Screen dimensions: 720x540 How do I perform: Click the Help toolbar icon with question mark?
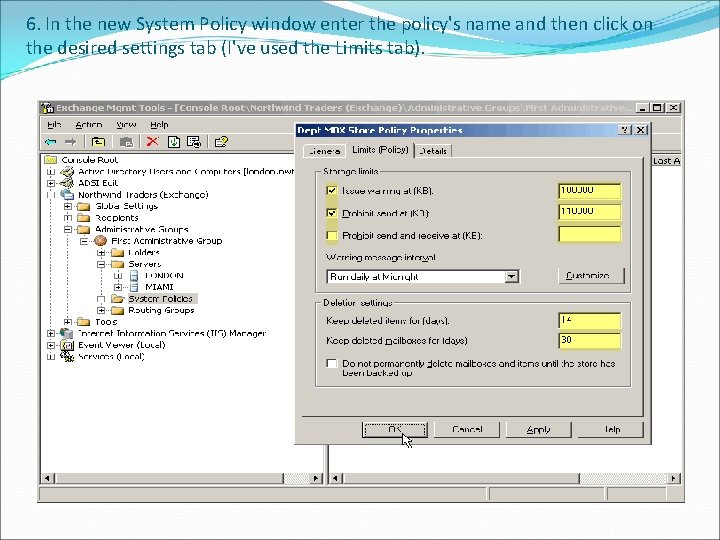point(221,142)
